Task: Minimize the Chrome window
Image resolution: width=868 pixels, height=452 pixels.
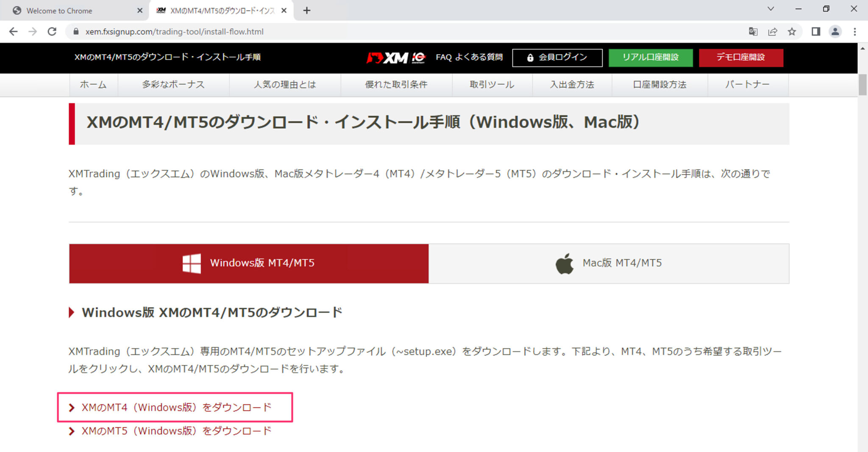Action: click(x=798, y=9)
